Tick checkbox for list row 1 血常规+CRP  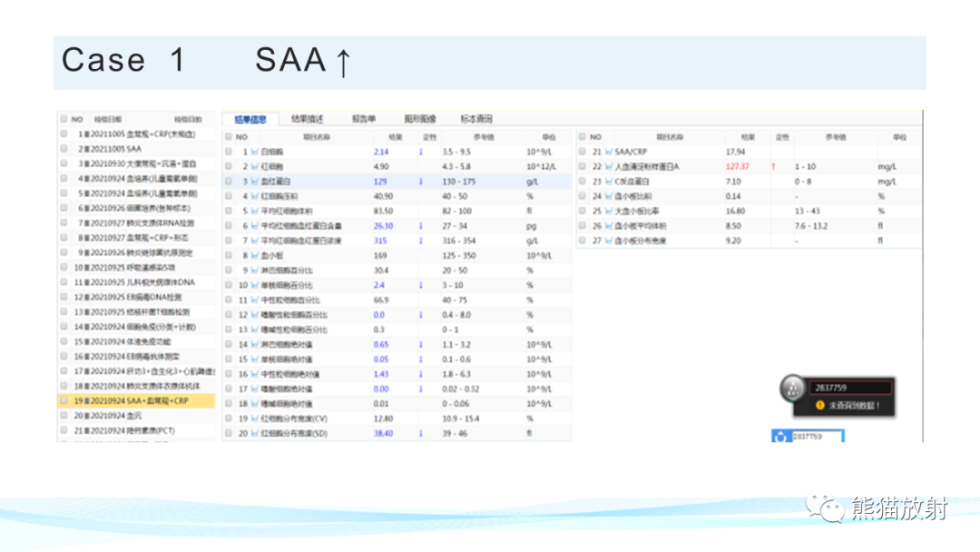point(64,133)
